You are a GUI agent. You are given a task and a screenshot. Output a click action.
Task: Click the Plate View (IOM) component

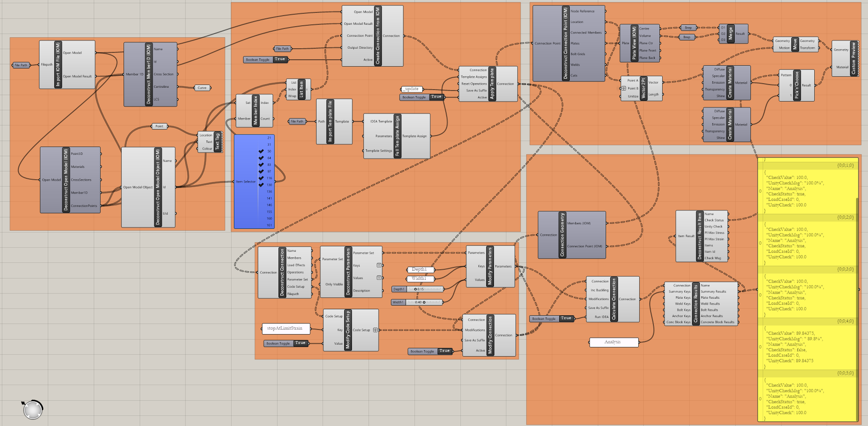point(634,44)
